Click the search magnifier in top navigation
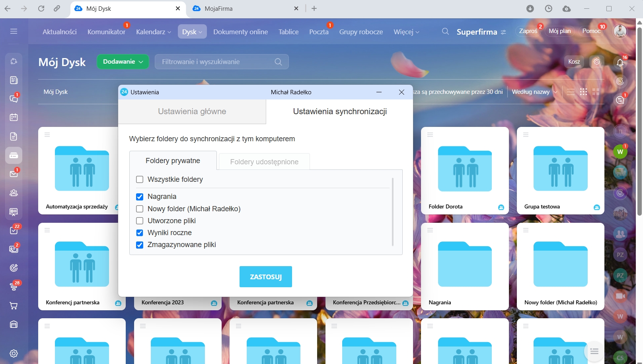 445,31
